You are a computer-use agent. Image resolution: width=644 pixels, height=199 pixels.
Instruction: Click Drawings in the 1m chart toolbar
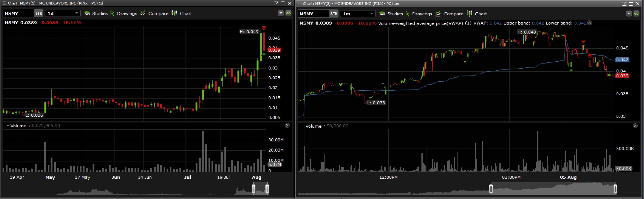419,14
